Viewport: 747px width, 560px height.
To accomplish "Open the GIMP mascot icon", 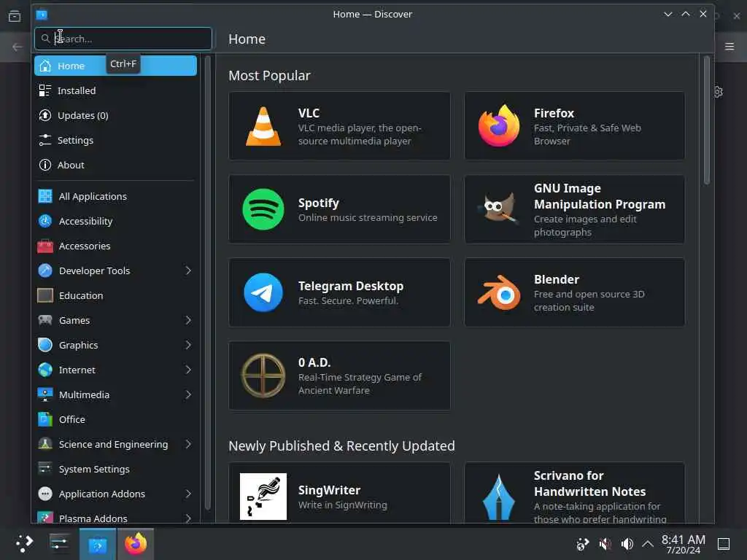I will tap(499, 209).
